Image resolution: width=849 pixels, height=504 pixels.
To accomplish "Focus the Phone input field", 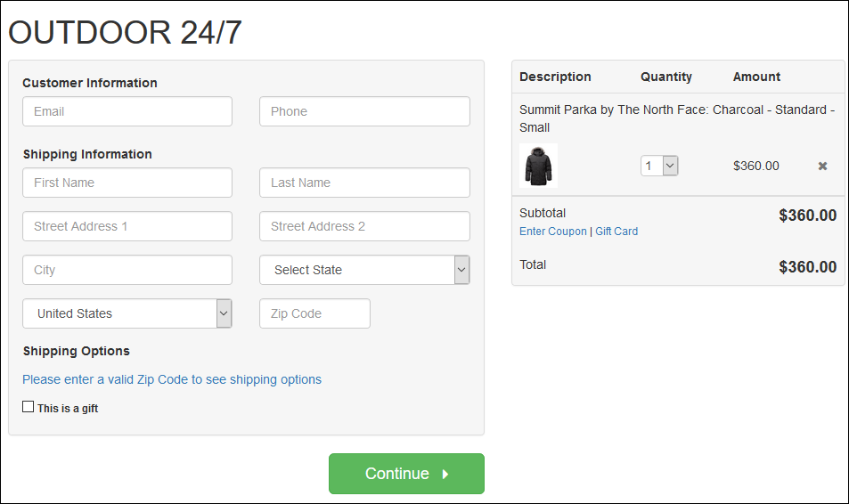I will (364, 111).
